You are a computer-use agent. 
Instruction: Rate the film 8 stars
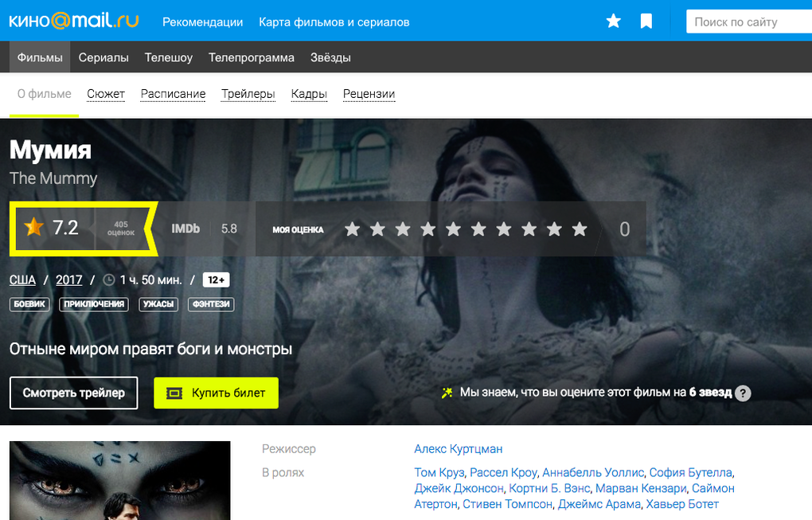pyautogui.click(x=529, y=229)
